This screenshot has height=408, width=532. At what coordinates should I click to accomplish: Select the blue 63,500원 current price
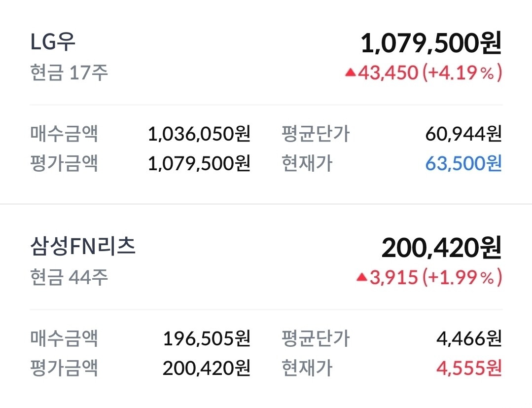click(x=463, y=163)
